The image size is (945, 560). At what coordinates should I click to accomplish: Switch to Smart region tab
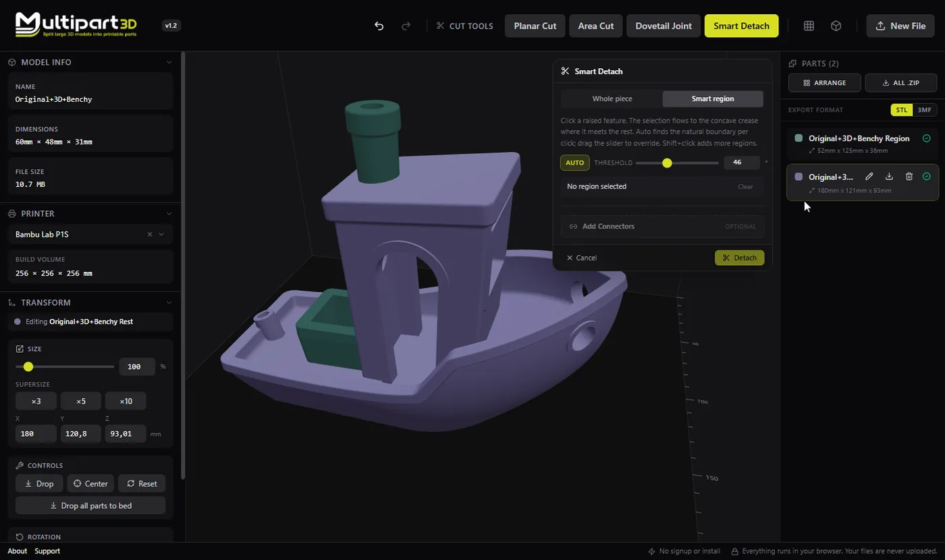[713, 99]
